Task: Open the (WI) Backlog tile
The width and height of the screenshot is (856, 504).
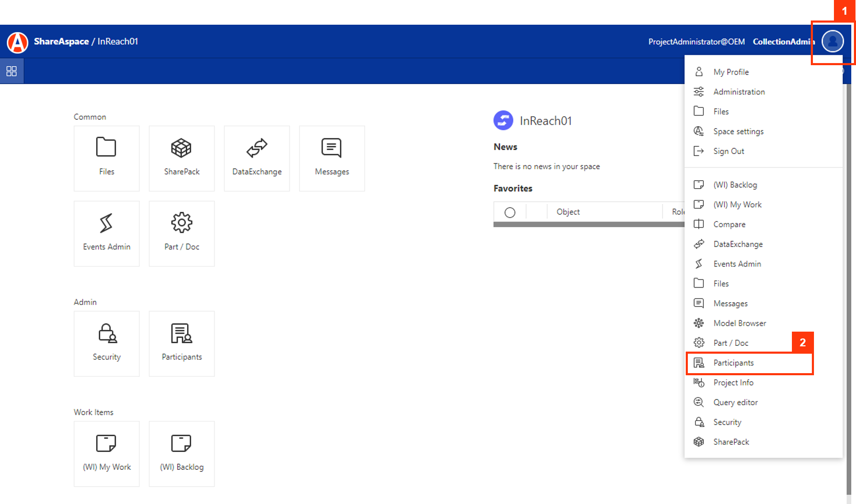Action: point(181,453)
